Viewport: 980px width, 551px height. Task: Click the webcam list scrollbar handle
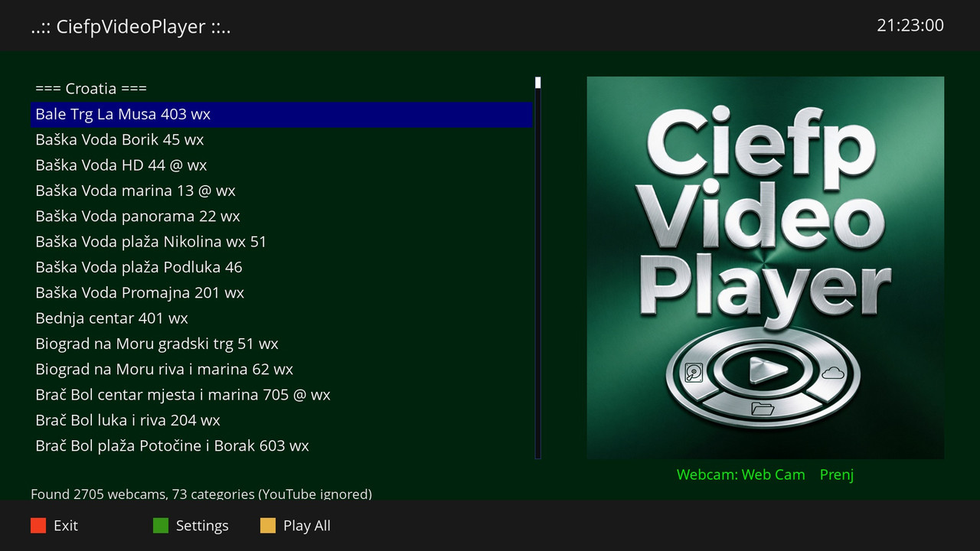538,83
